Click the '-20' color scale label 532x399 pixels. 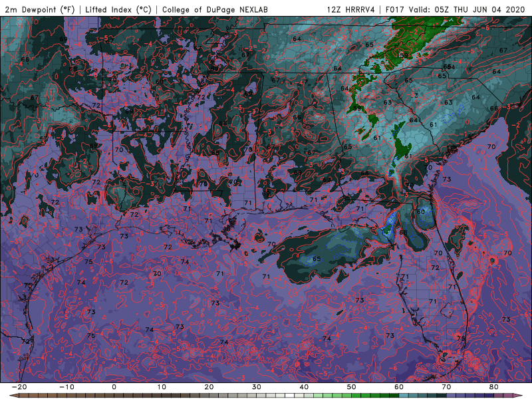point(19,387)
